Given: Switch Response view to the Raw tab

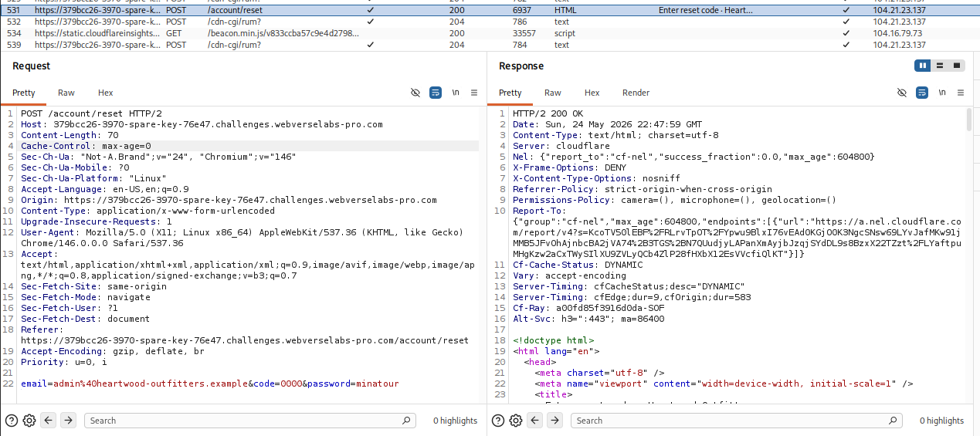Looking at the screenshot, I should pyautogui.click(x=553, y=93).
